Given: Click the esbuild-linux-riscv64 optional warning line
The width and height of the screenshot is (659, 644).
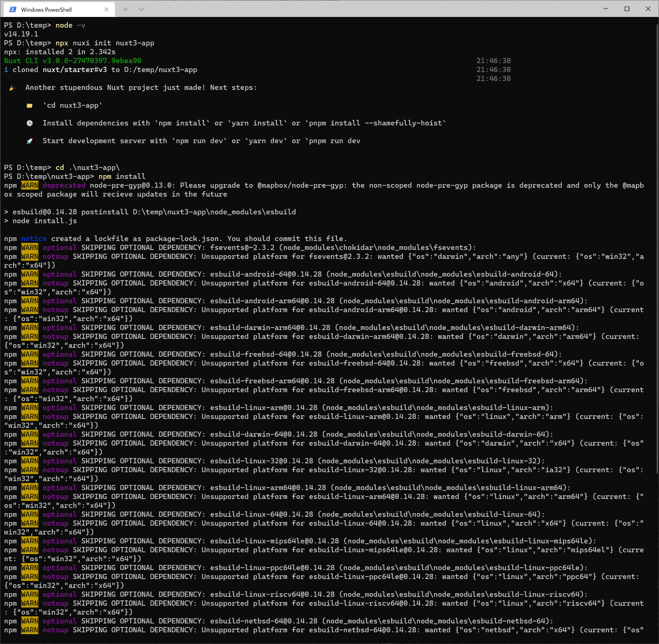Looking at the screenshot, I should (296, 595).
